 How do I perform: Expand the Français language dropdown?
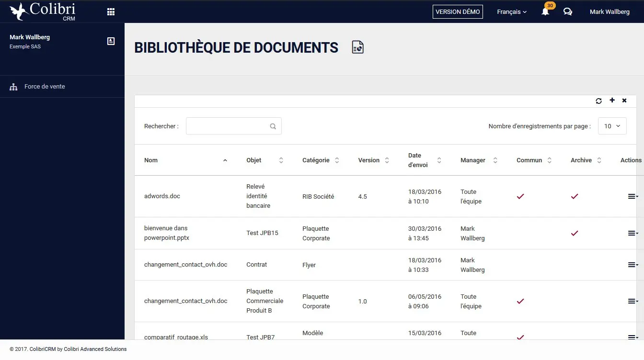click(511, 12)
